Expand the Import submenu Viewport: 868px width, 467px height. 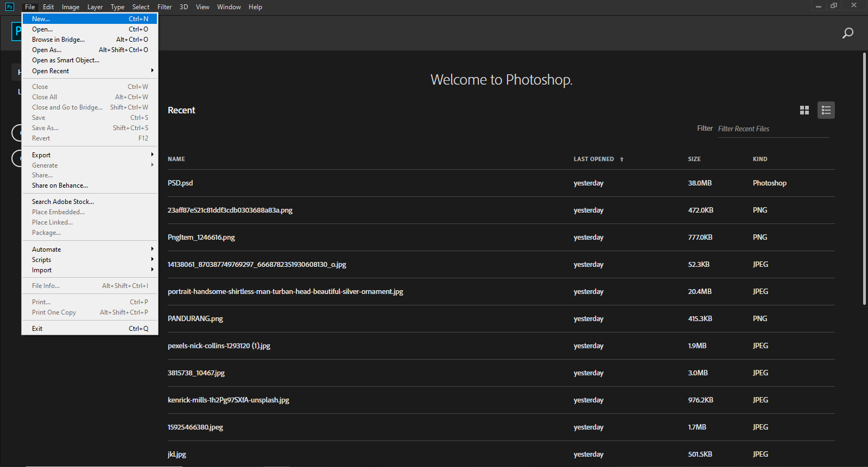[x=90, y=270]
